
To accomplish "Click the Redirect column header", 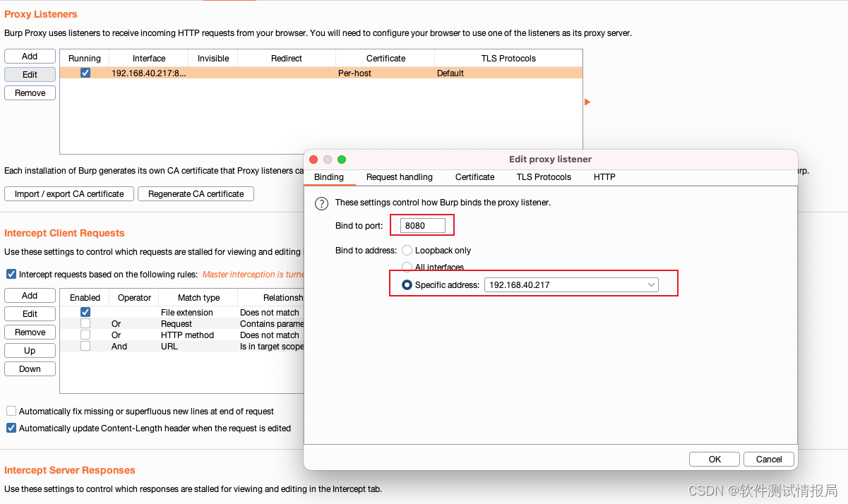I will coord(287,59).
